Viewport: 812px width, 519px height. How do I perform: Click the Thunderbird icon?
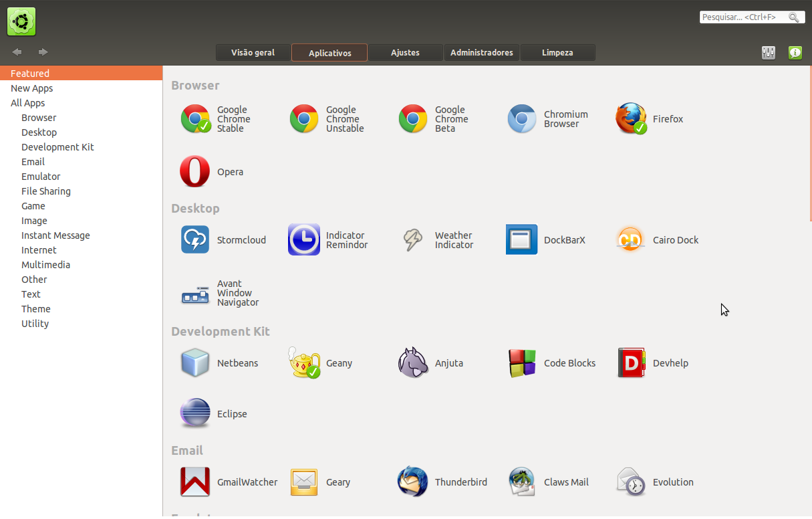(413, 482)
